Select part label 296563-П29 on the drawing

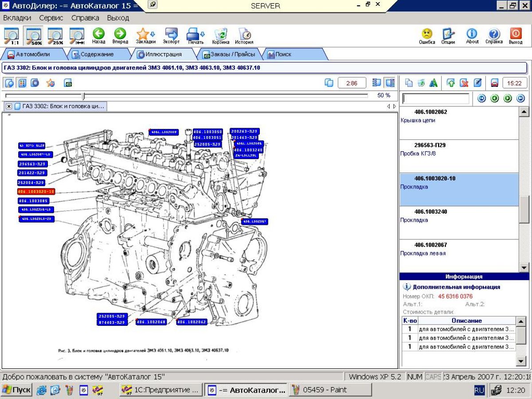pyautogui.click(x=32, y=164)
